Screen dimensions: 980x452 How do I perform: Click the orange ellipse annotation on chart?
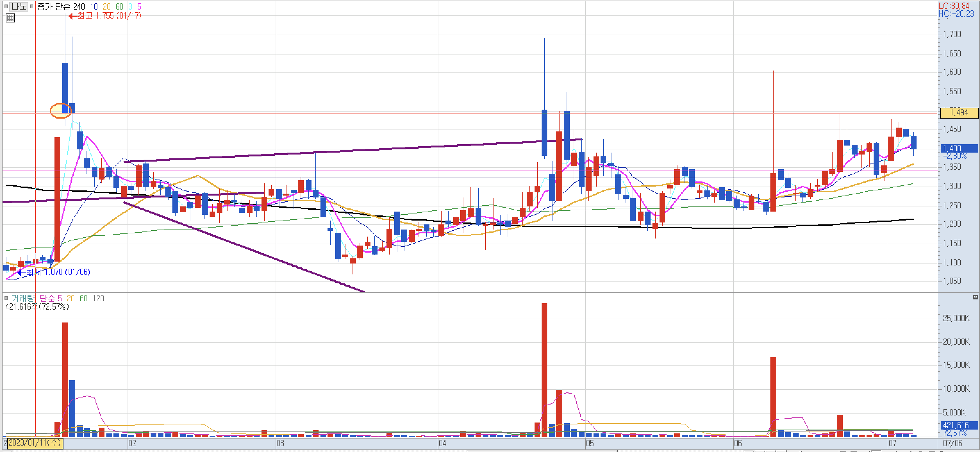[x=60, y=111]
